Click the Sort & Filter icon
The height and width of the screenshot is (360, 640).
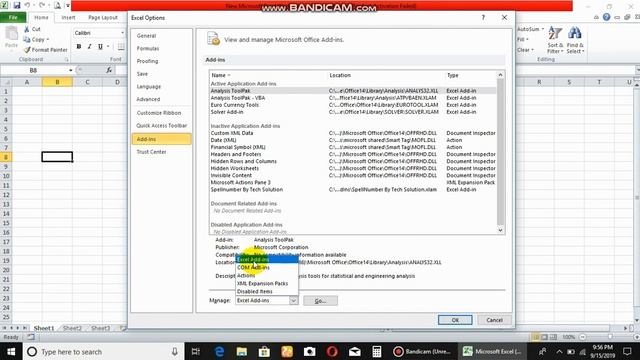coord(555,33)
